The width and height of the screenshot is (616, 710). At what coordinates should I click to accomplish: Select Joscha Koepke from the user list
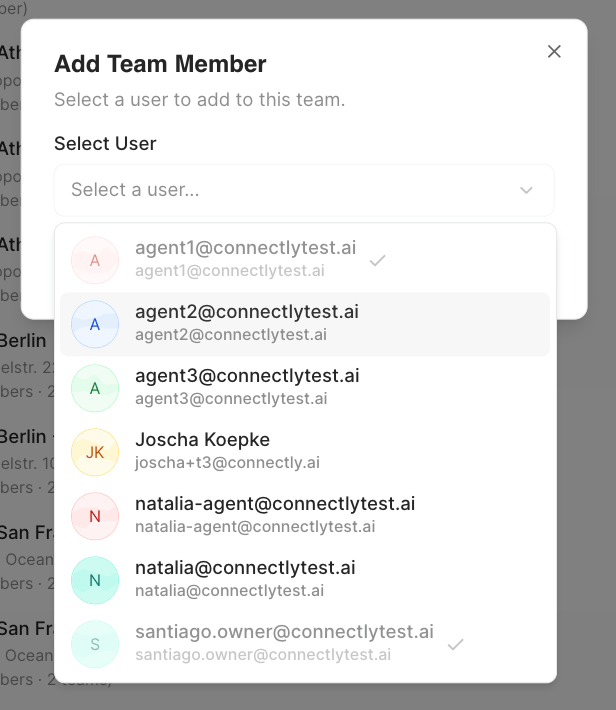click(305, 452)
